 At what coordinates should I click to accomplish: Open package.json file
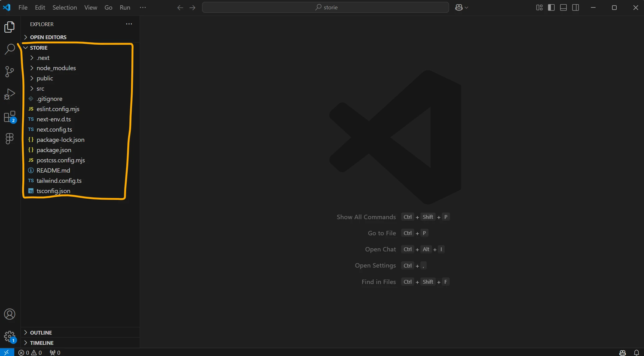coord(80,150)
